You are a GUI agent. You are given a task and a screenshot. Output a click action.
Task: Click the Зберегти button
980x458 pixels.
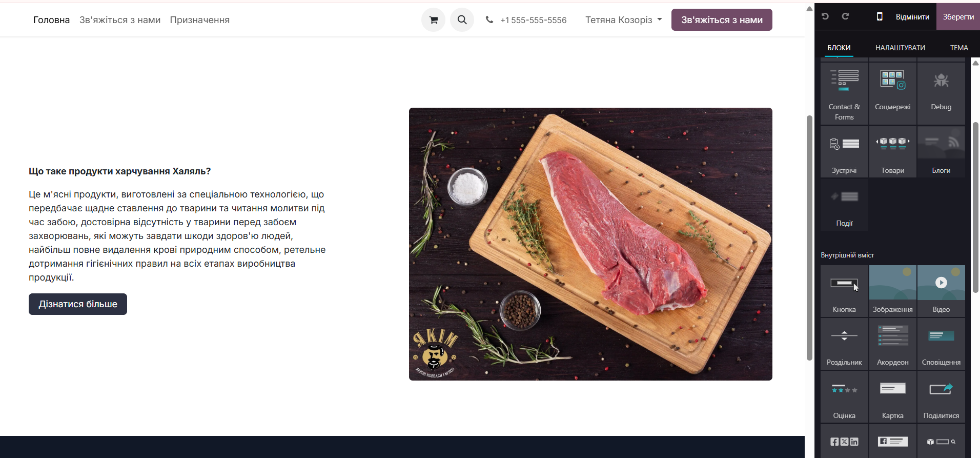(958, 16)
